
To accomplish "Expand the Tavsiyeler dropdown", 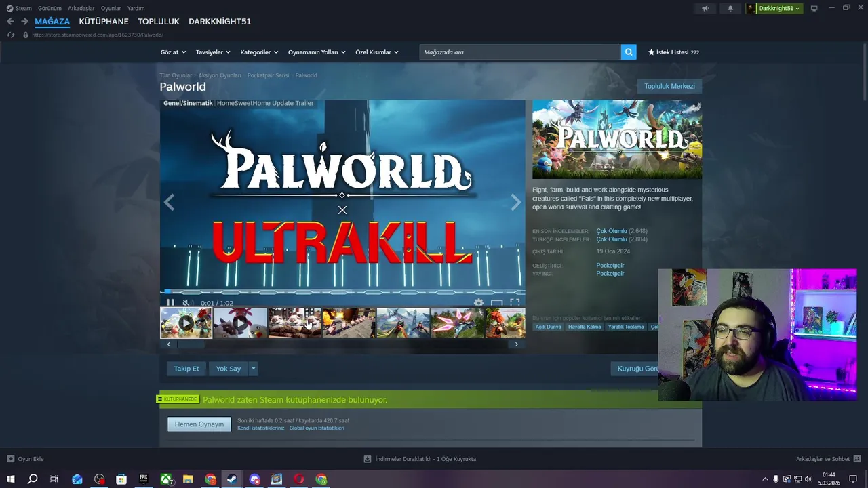I will click(x=213, y=52).
